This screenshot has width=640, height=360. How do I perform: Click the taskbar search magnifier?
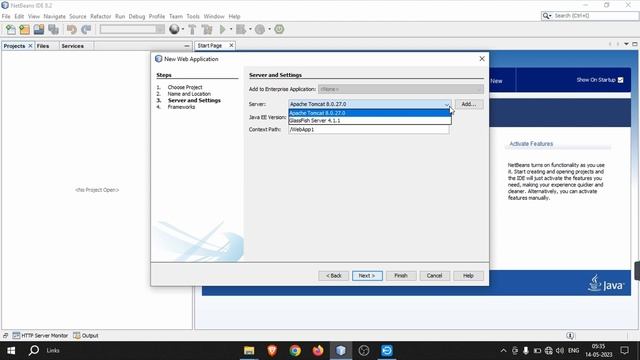[34, 351]
